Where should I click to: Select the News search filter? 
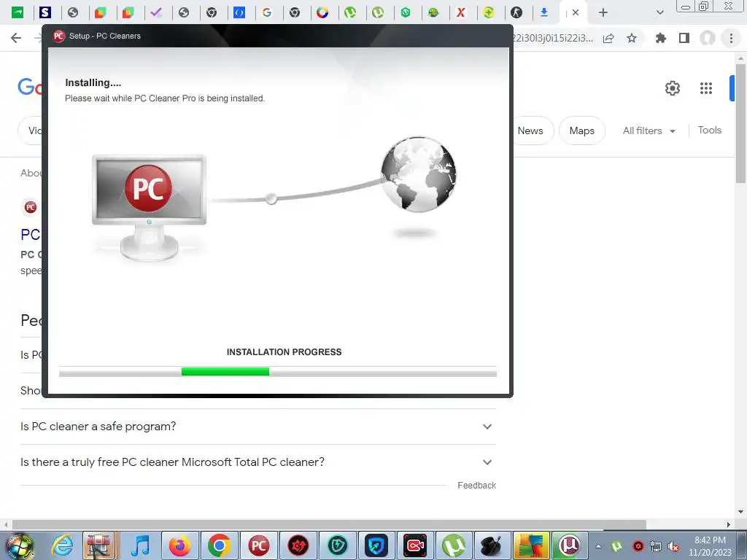pyautogui.click(x=530, y=131)
